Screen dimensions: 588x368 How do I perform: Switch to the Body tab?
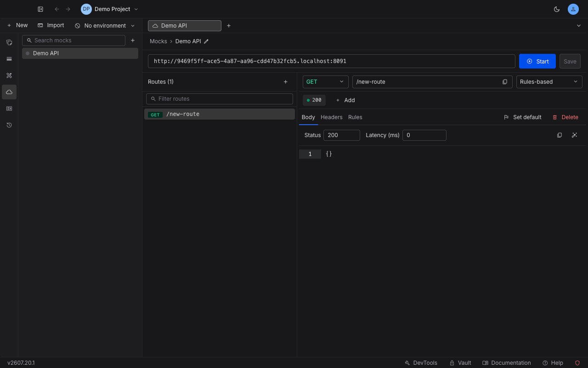[x=308, y=117]
